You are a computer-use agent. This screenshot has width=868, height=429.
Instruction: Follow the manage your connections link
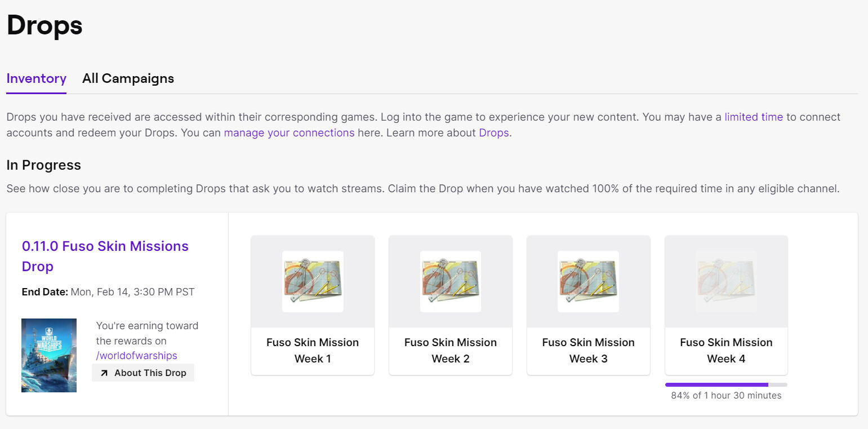click(289, 133)
